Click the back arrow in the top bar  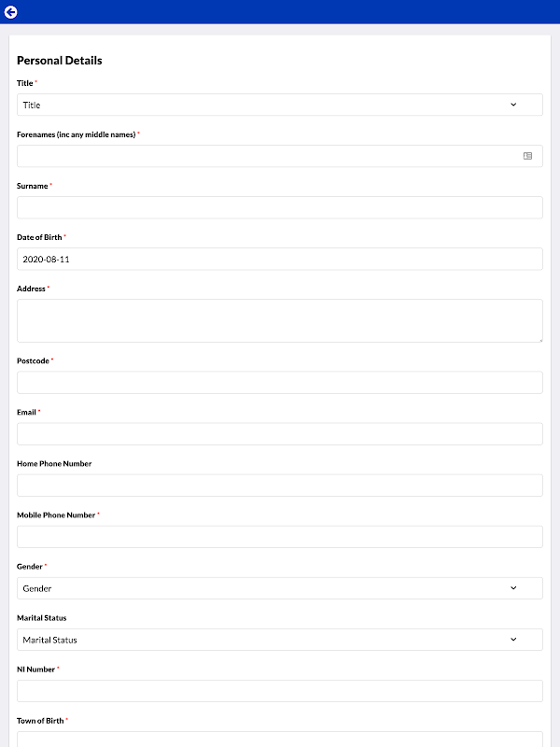click(11, 12)
